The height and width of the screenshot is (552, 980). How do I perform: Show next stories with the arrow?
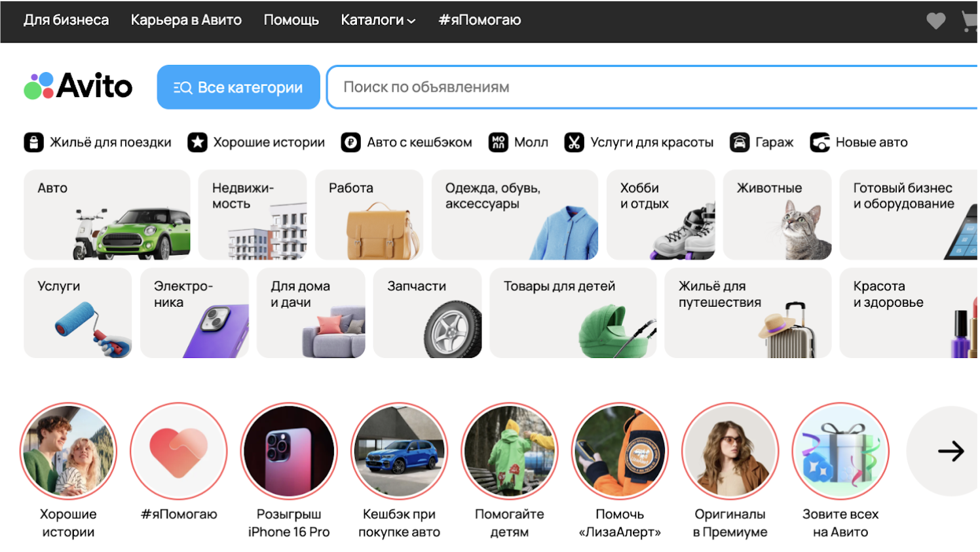click(950, 451)
